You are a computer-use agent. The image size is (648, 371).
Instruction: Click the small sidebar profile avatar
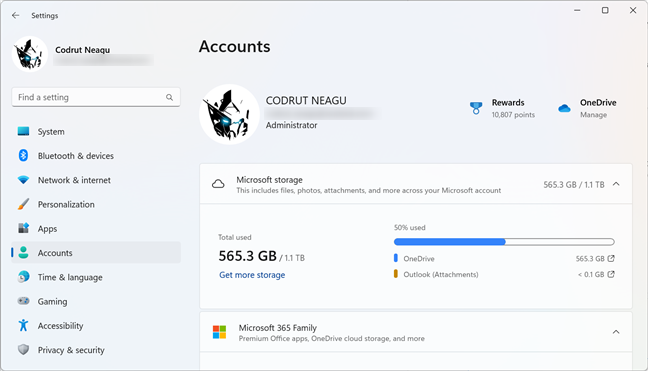[30, 54]
